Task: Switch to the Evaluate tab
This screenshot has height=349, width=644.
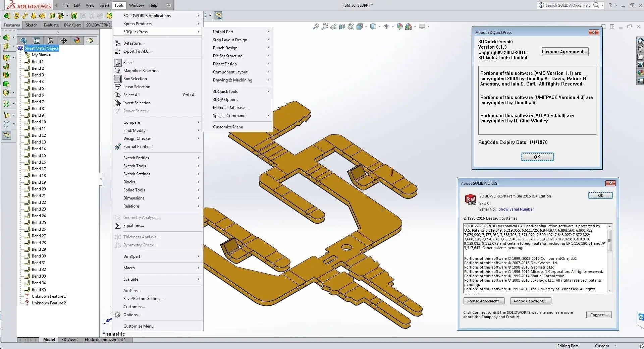Action: (x=51, y=25)
